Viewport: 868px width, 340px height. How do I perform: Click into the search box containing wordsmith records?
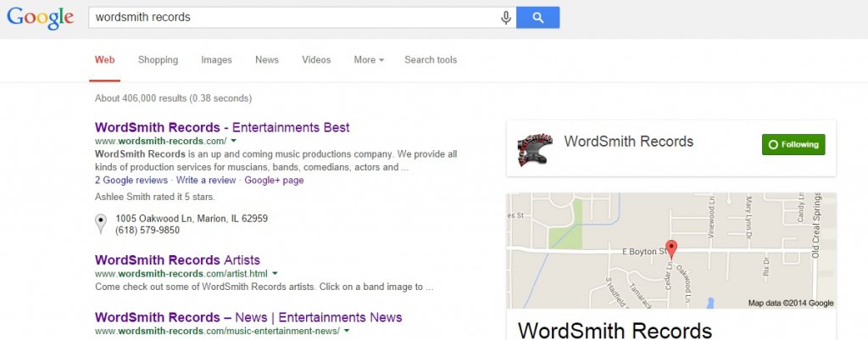tap(293, 17)
